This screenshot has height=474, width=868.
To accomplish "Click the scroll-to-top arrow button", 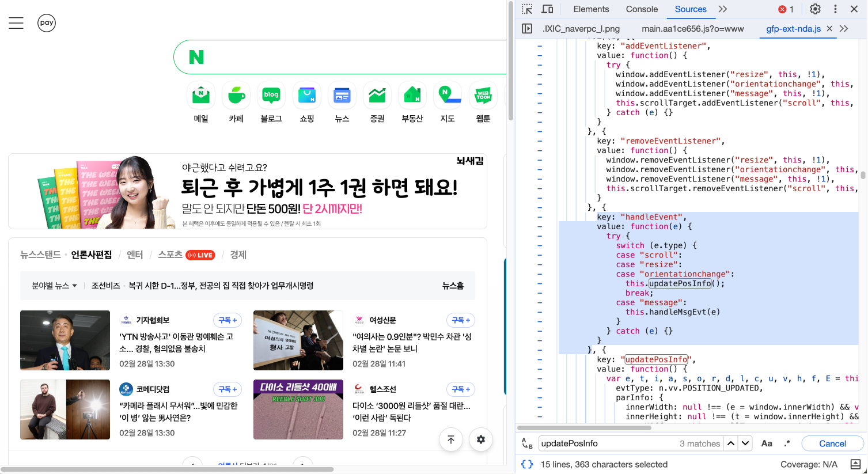I will click(x=451, y=439).
